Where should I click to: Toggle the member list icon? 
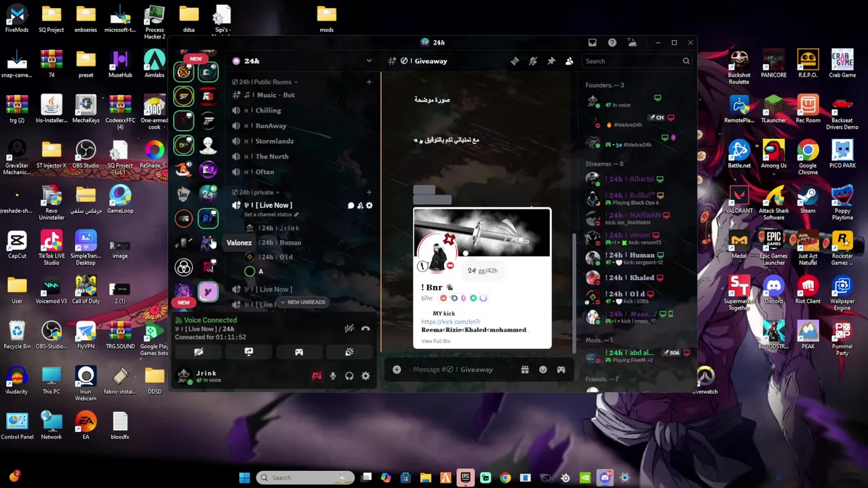569,61
